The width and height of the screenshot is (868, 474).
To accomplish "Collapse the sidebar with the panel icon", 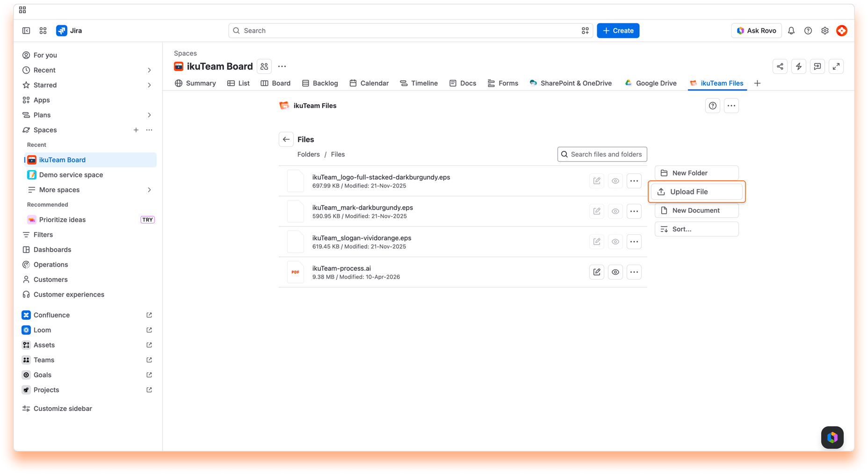I will point(26,30).
